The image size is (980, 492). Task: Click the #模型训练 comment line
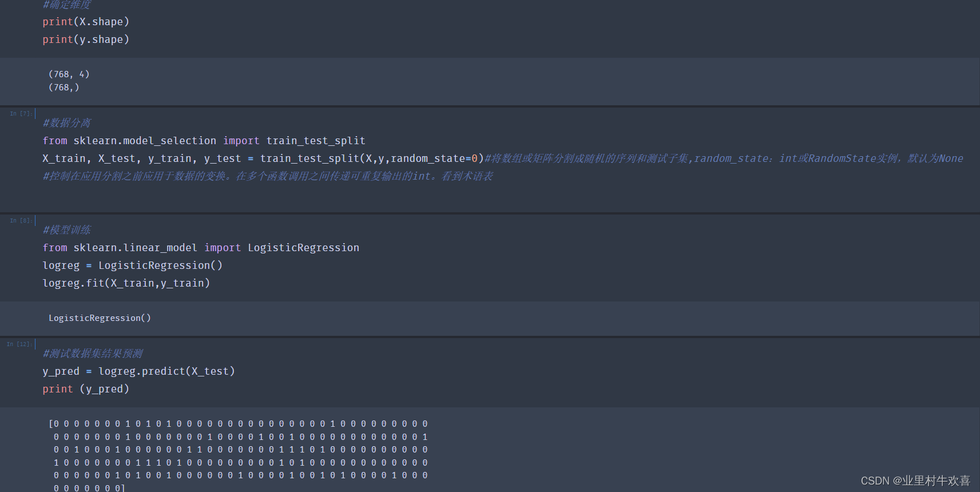tap(66, 230)
